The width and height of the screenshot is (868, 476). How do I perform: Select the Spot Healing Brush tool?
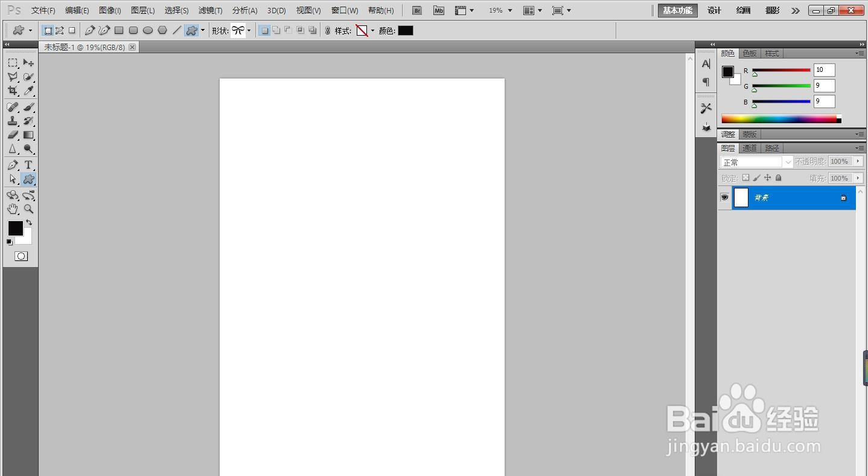[12, 107]
